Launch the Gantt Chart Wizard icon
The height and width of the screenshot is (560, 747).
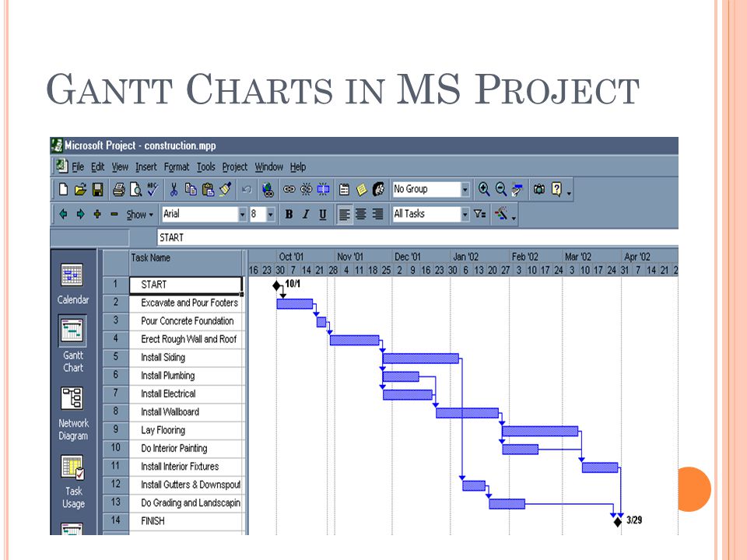point(501,215)
